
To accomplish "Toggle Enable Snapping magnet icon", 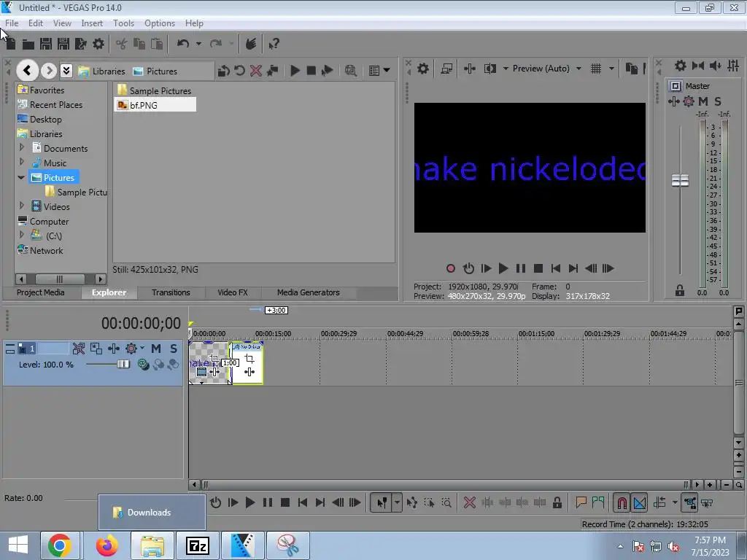I will [622, 502].
